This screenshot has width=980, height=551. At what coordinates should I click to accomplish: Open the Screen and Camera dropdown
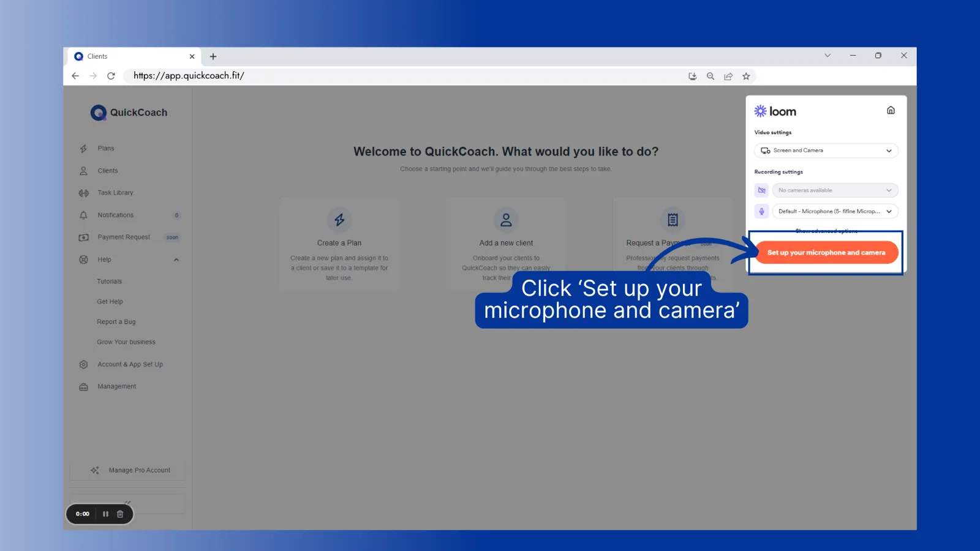[x=826, y=151]
